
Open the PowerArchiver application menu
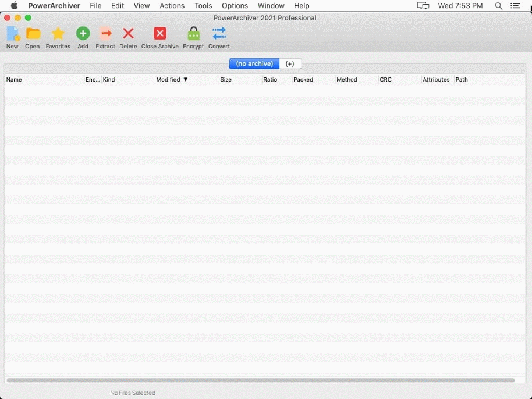point(54,6)
